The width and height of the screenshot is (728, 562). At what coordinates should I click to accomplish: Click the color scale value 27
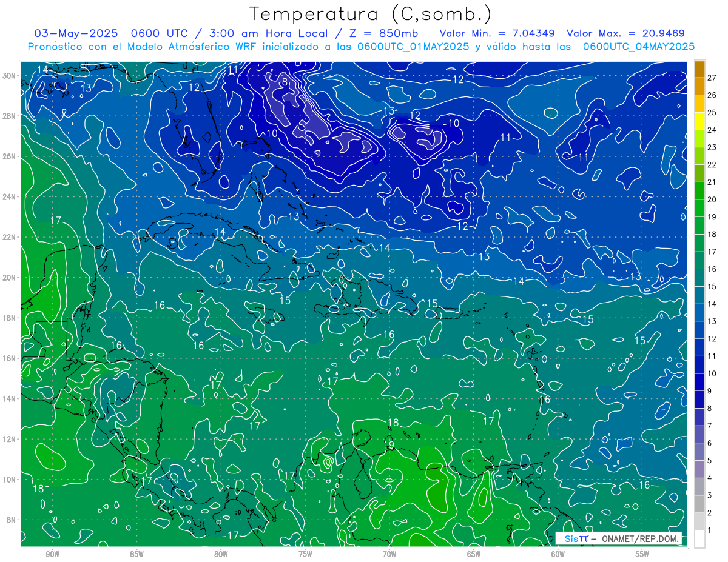pos(712,78)
